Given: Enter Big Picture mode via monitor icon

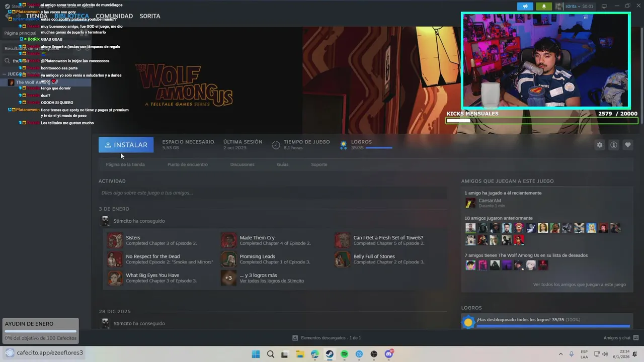Looking at the screenshot, I should pos(604,7).
